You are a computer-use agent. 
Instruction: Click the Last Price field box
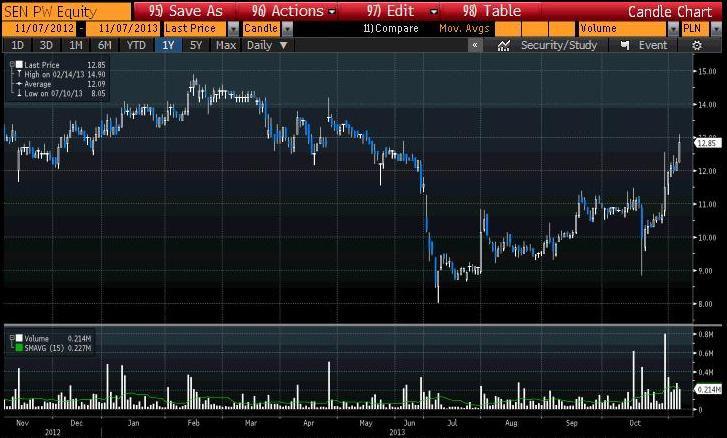(195, 29)
